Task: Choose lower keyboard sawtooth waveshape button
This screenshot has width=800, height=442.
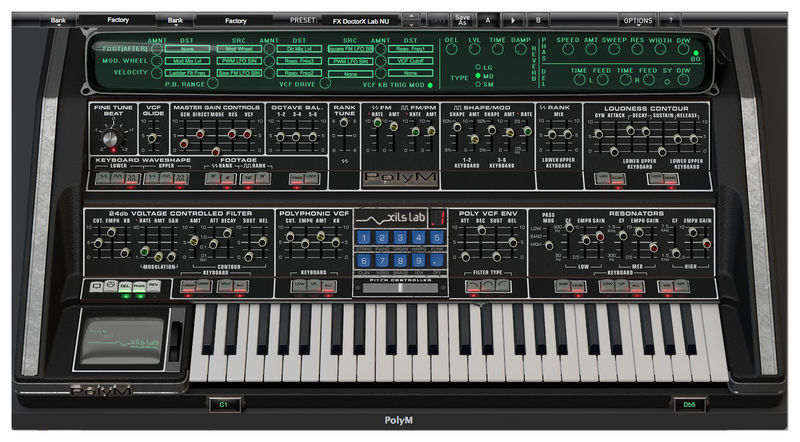Action: pyautogui.click(x=103, y=178)
